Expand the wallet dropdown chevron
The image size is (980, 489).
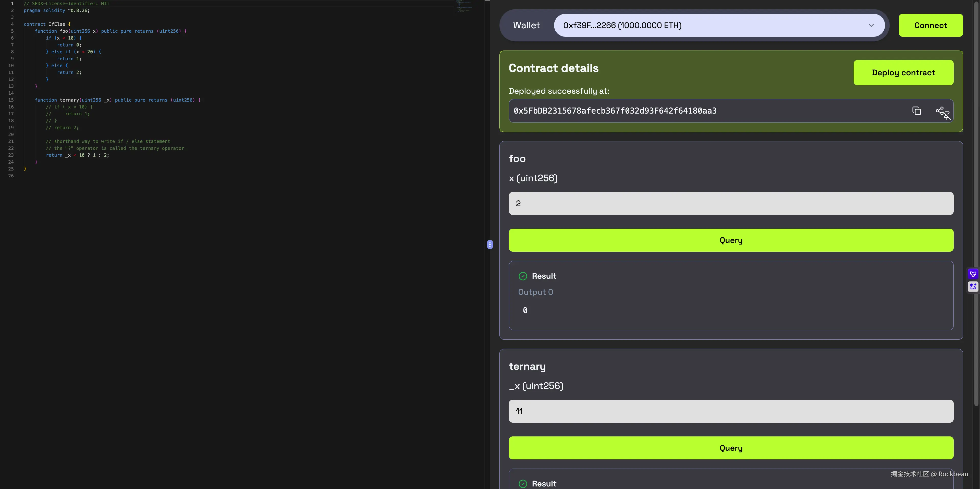pos(871,26)
